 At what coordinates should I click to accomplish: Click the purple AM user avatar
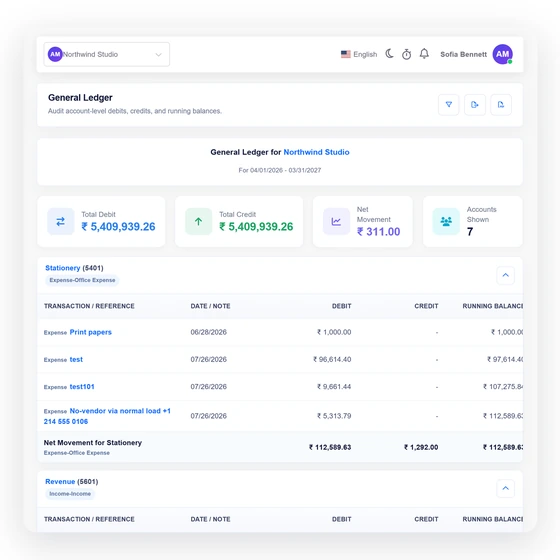[502, 54]
